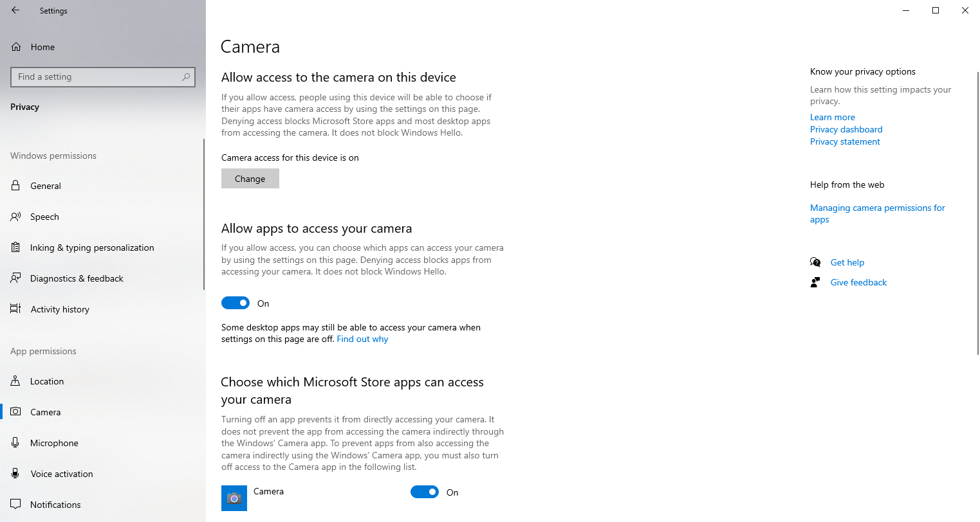980x522 pixels.
Task: Click in the Find a setting field
Action: pos(97,77)
